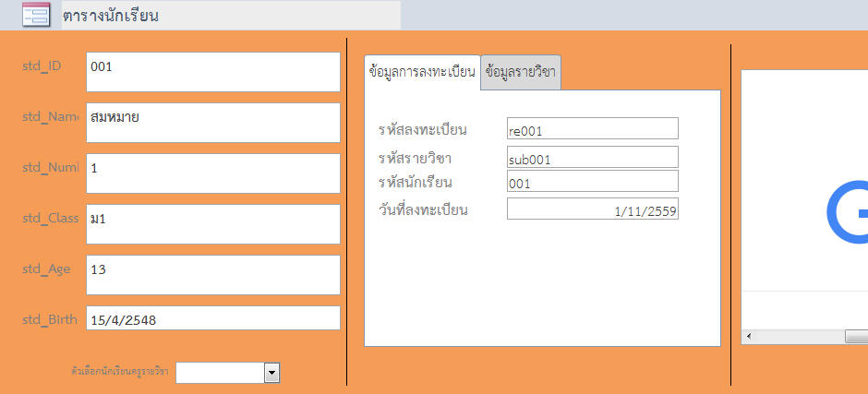Screen dimensions: 868x394
Task: Click the std_Birth field with 15/4/2548
Action: pyautogui.click(x=212, y=318)
